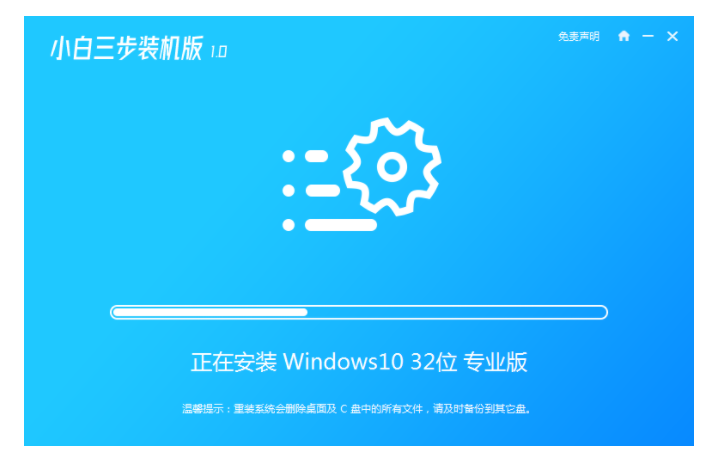This screenshot has height=455, width=711.
Task: Select the top bullet dot of list graphic
Action: pyautogui.click(x=288, y=156)
